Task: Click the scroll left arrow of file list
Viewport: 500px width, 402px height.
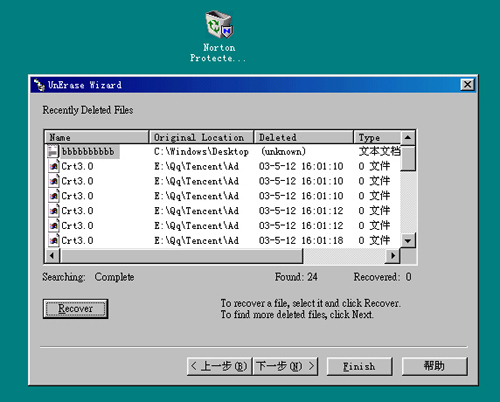Action: pyautogui.click(x=52, y=256)
